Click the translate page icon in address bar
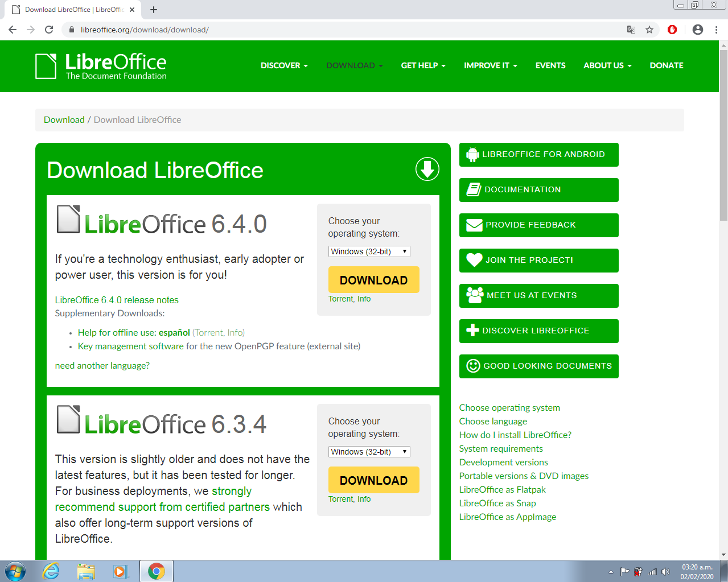 pos(631,30)
